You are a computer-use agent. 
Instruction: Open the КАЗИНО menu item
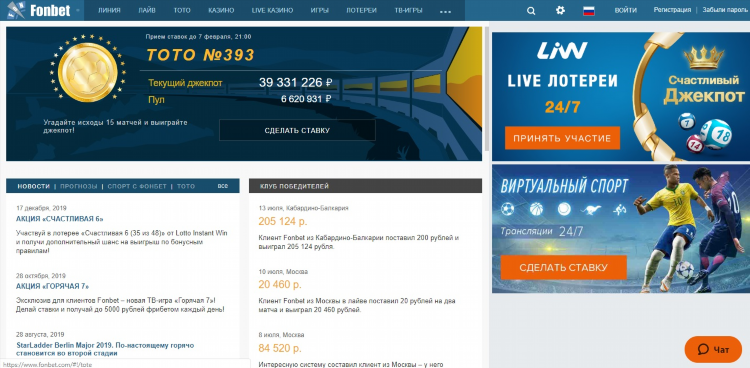pyautogui.click(x=221, y=11)
